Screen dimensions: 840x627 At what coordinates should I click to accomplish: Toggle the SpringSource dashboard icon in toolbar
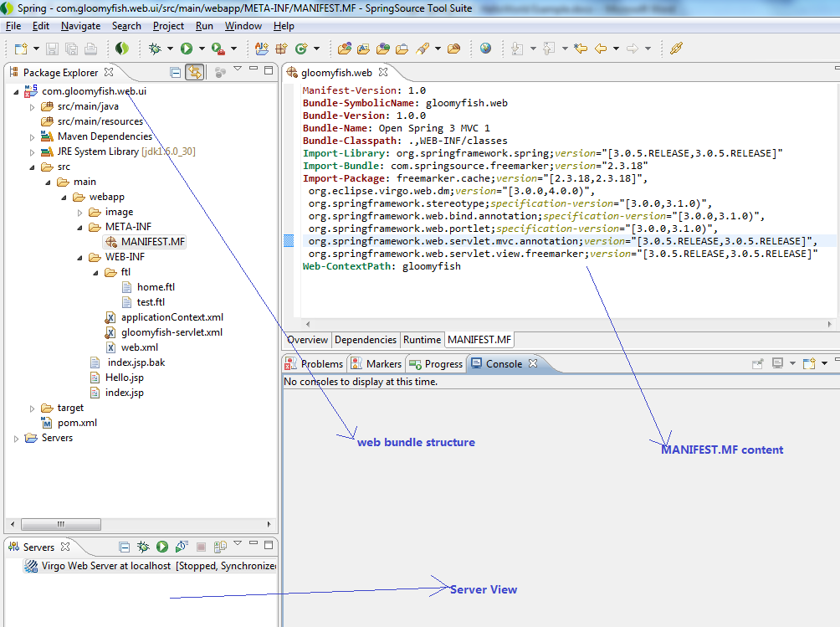(x=122, y=49)
